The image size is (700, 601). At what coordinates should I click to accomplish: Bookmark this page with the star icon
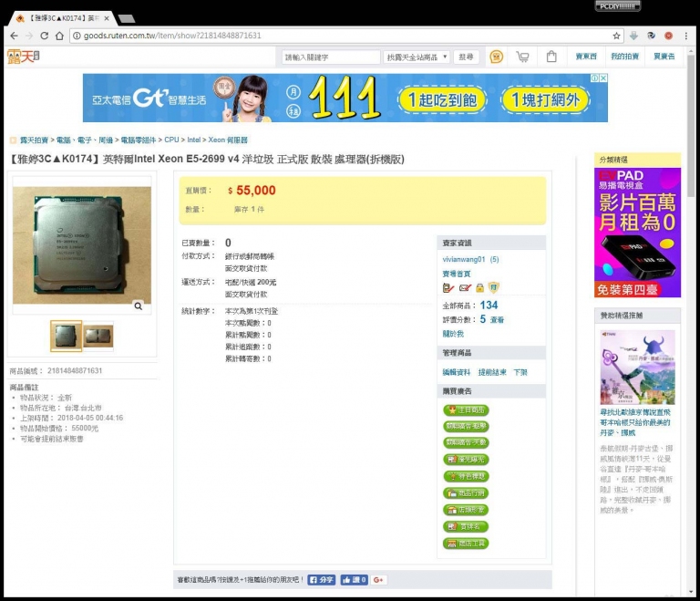click(616, 36)
